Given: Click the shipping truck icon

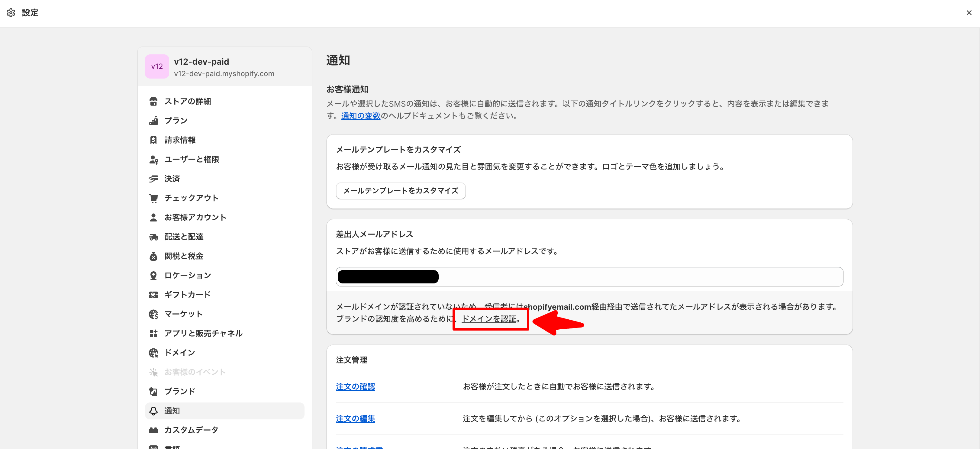Looking at the screenshot, I should 153,237.
